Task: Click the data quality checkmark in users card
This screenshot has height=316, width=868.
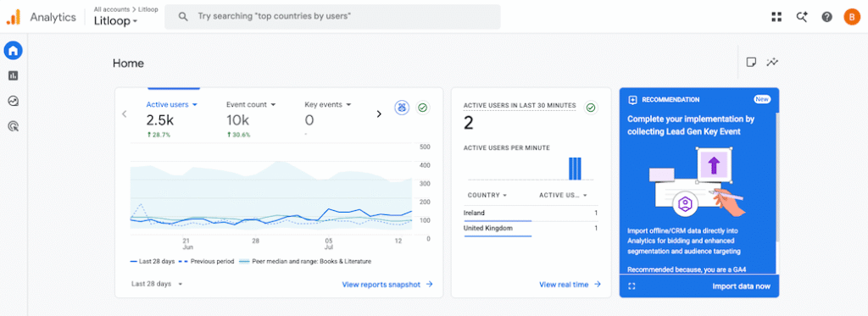Action: [423, 108]
